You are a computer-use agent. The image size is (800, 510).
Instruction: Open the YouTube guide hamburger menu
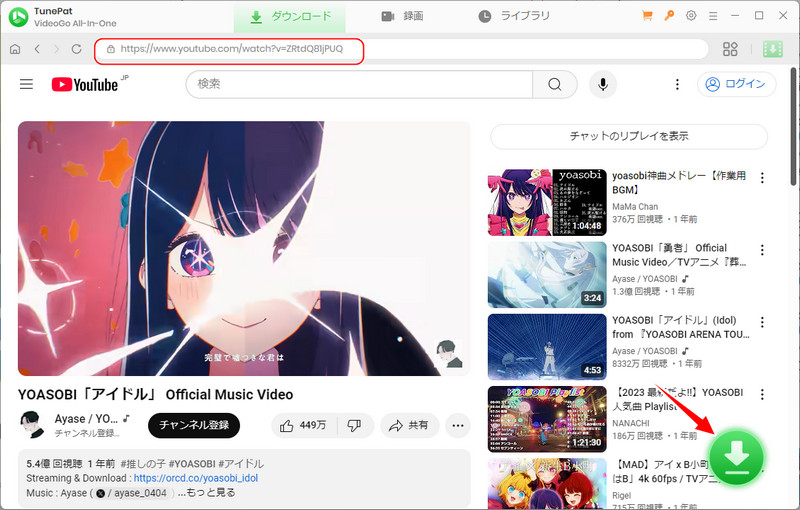pyautogui.click(x=27, y=84)
